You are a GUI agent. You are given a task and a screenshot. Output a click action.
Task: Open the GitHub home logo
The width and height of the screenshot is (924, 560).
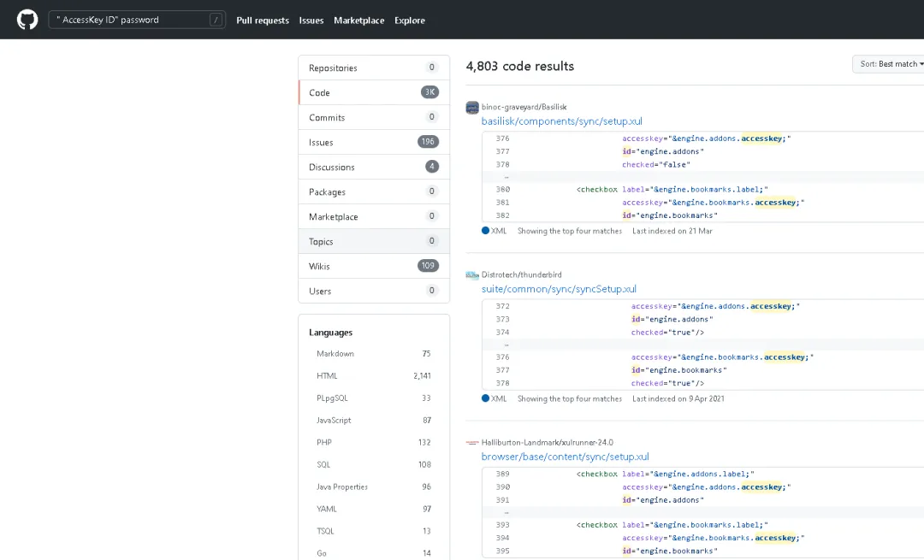(x=27, y=20)
